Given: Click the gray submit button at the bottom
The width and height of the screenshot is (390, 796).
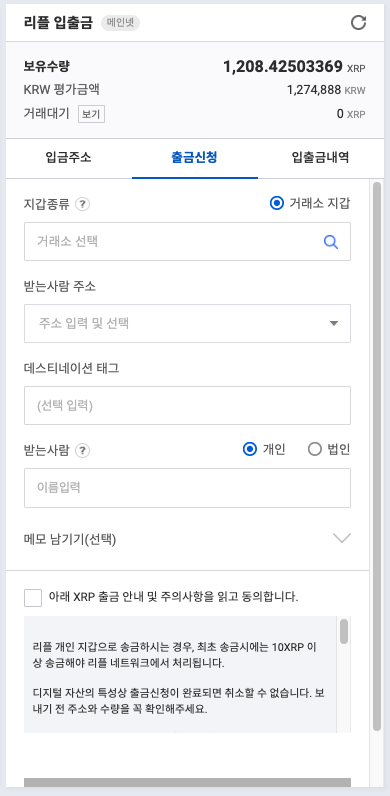Looking at the screenshot, I should pos(187,783).
